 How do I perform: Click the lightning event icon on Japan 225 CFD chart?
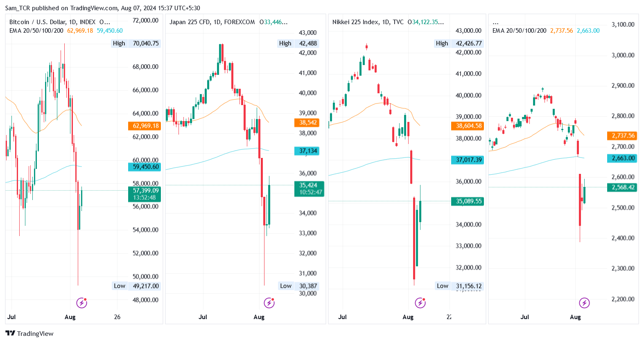coord(269,303)
